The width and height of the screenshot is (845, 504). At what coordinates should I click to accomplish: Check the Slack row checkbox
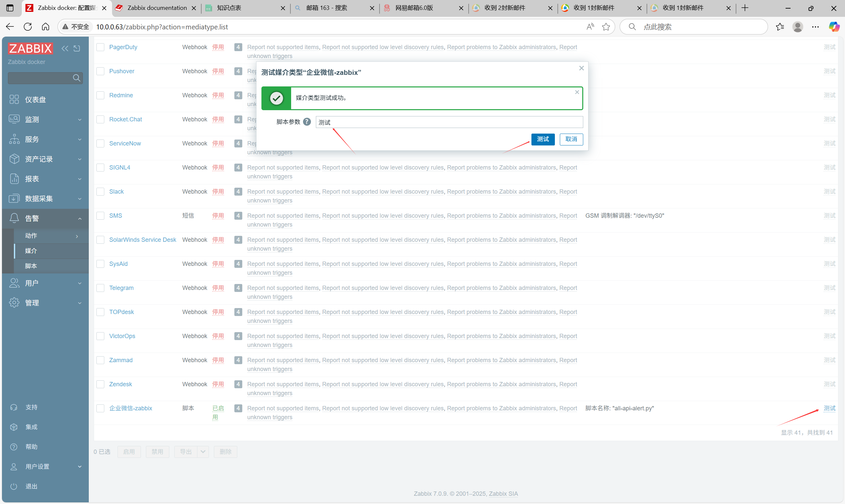(x=100, y=192)
